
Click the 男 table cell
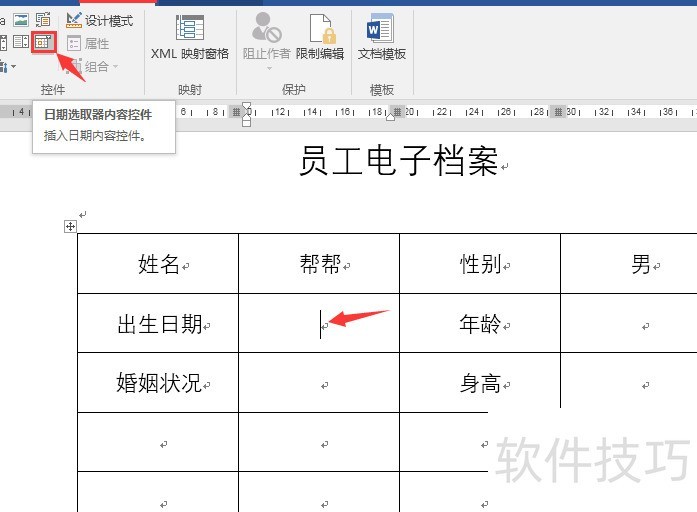tap(629, 264)
